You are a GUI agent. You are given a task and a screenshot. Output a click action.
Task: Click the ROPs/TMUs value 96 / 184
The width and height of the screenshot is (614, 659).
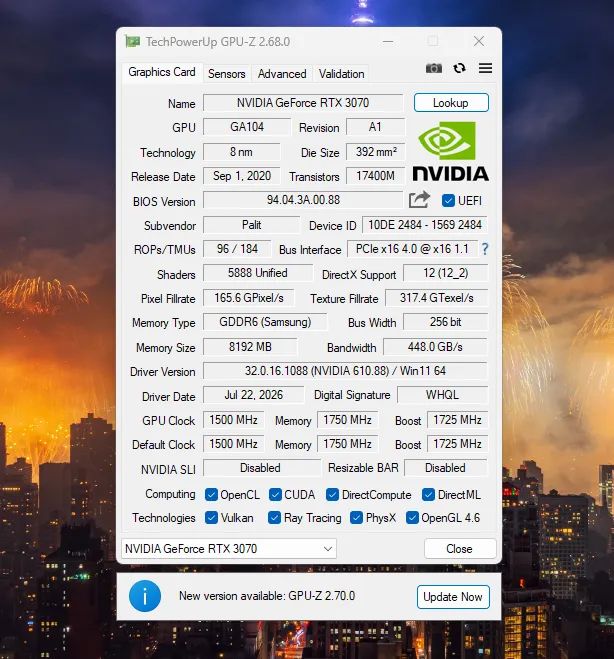(x=237, y=249)
